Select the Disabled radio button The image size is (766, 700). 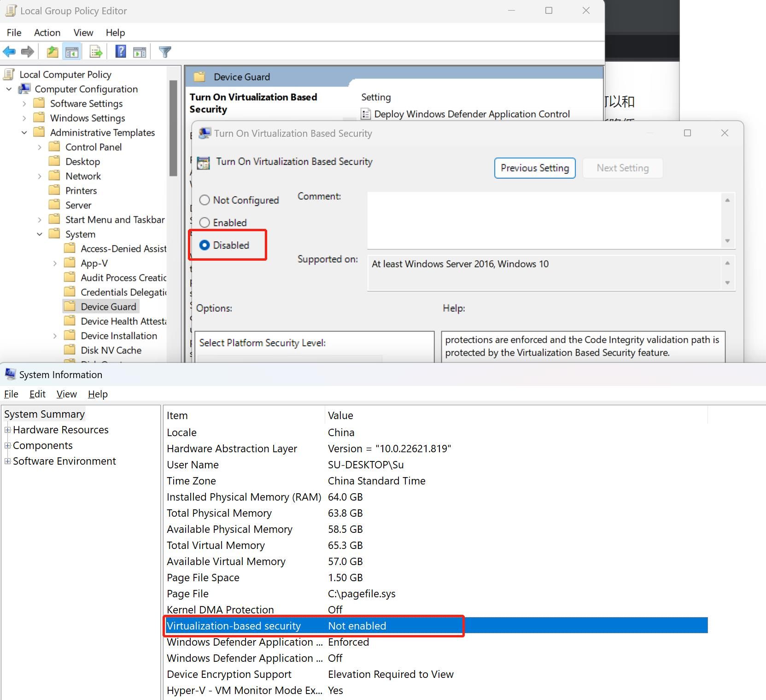click(205, 245)
